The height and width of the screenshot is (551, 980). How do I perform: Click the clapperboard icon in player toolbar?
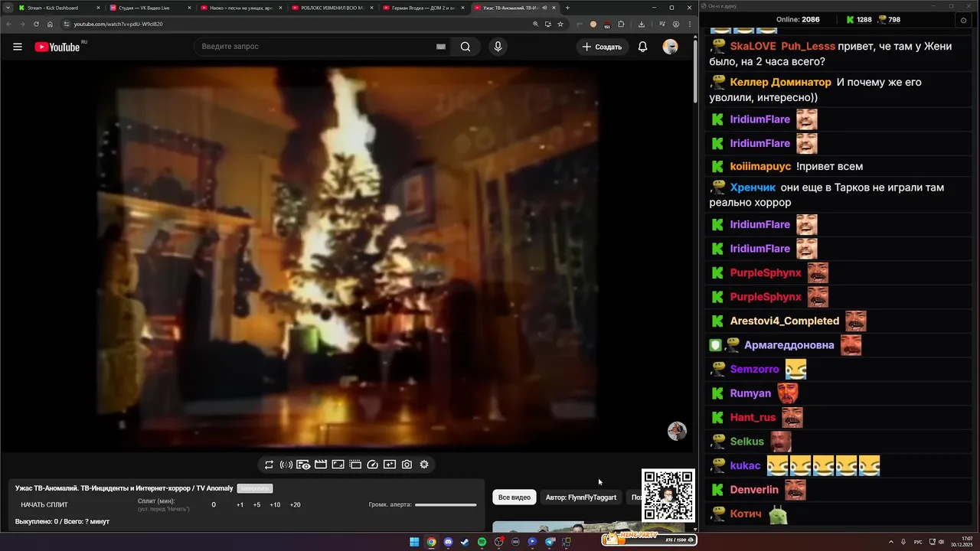coord(321,465)
